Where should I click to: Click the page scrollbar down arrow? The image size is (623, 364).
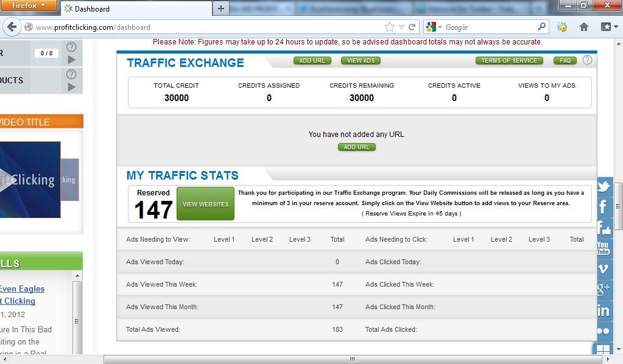click(618, 350)
